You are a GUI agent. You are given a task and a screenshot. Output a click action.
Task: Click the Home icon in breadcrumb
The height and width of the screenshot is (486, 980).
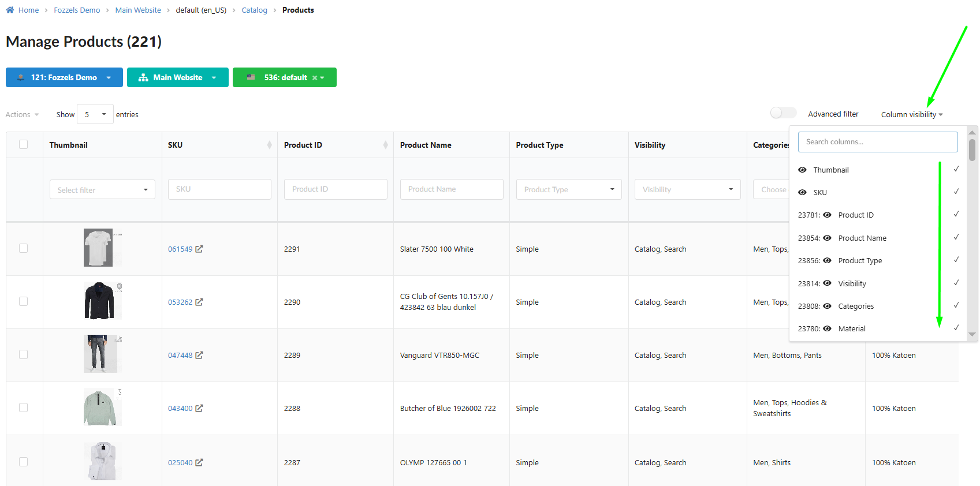(x=10, y=10)
